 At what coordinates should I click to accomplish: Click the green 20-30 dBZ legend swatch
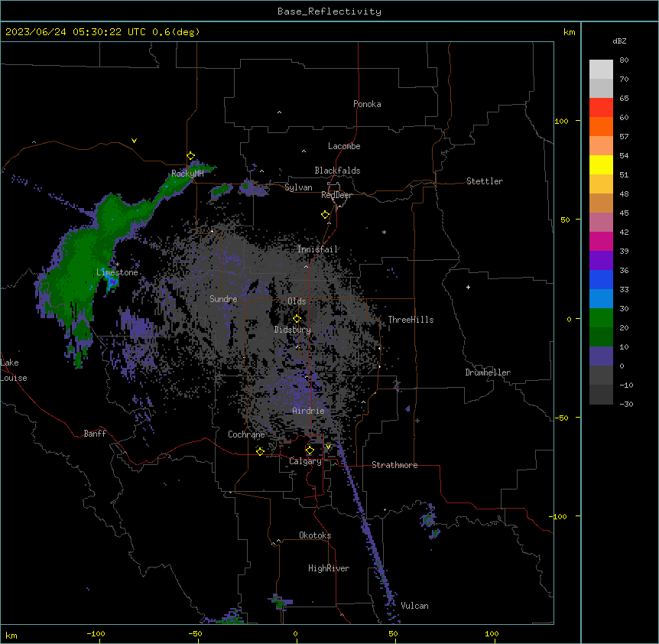[x=601, y=318]
